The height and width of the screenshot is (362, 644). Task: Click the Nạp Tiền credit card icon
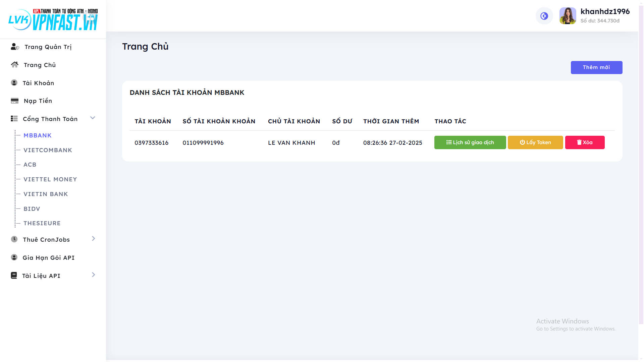[x=14, y=101]
